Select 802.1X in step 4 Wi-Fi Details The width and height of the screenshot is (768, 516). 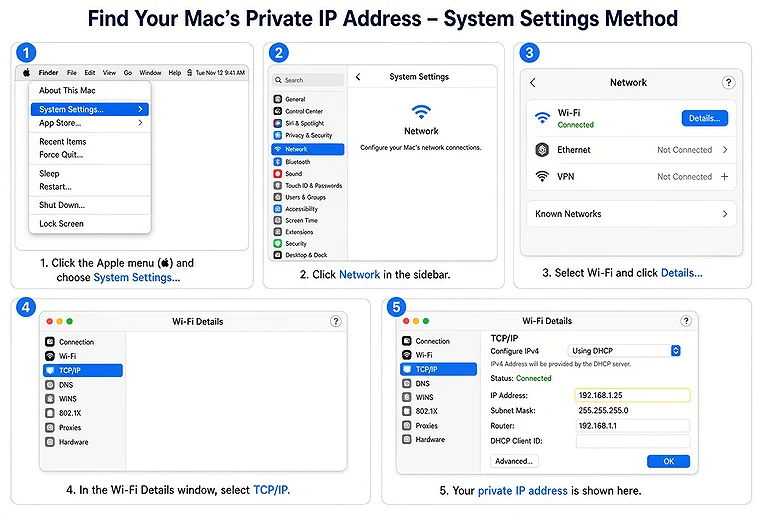coord(82,413)
